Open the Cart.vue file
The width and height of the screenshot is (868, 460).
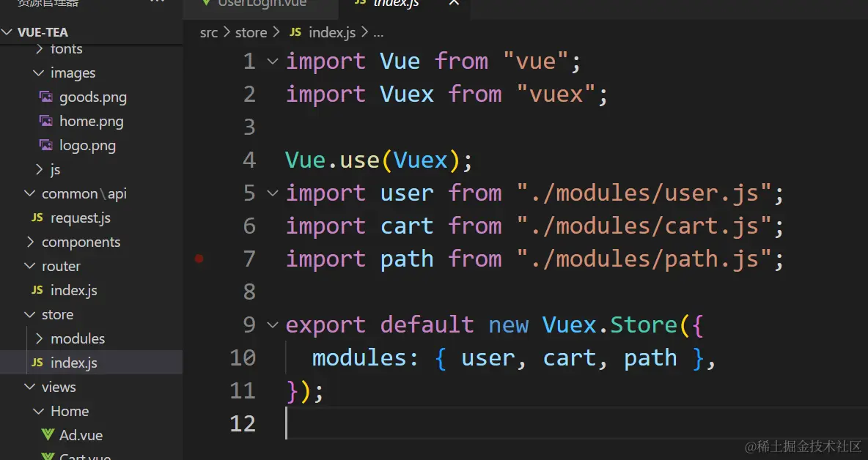tap(85, 456)
